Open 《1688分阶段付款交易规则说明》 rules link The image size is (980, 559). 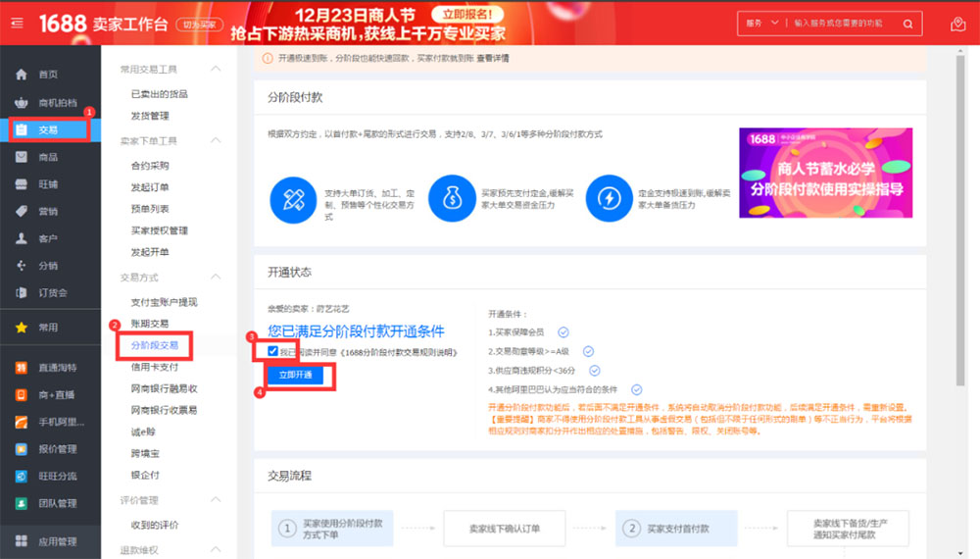(399, 353)
